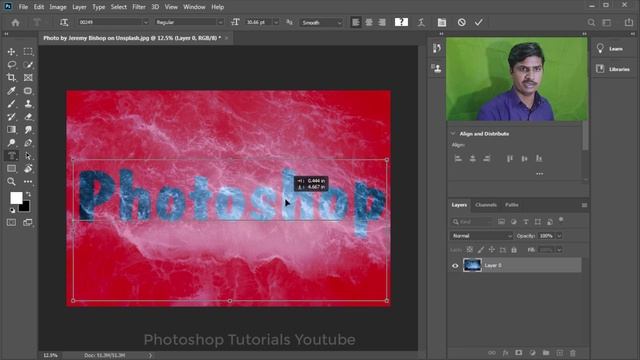Align text left
This screenshot has height=360, width=640.
point(356,22)
